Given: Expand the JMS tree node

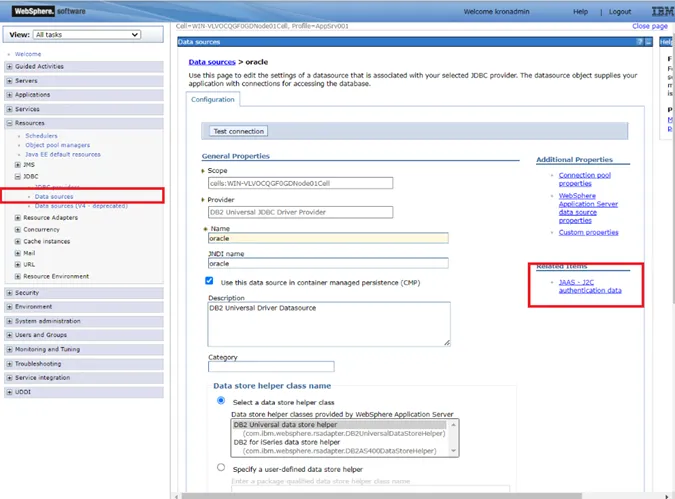Looking at the screenshot, I should [x=18, y=165].
